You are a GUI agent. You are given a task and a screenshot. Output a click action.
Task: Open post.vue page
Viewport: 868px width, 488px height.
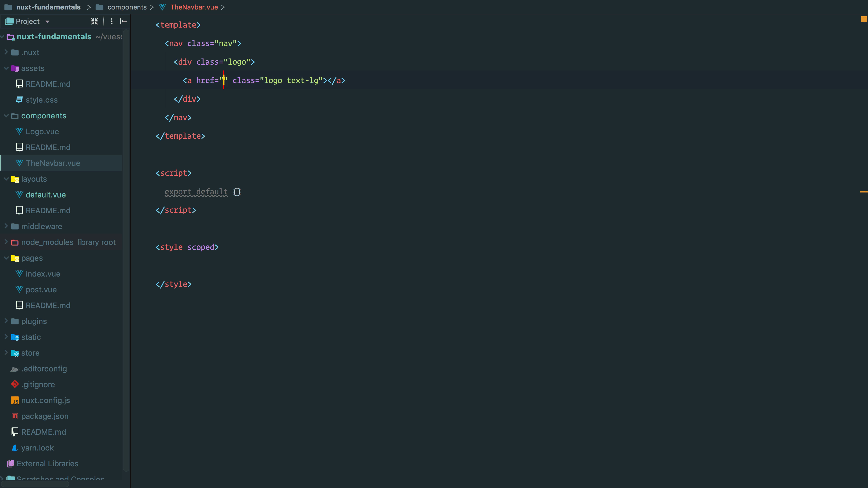(41, 290)
